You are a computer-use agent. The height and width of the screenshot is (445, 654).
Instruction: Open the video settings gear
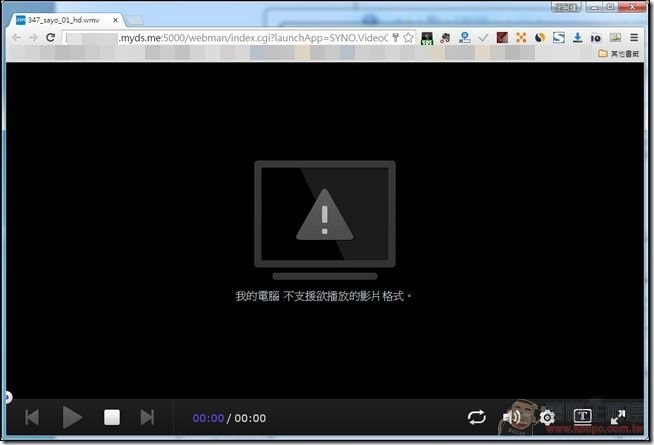tap(547, 417)
